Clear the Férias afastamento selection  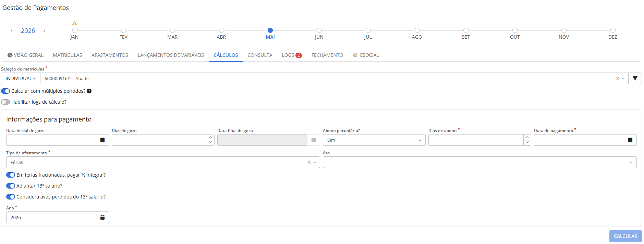[309, 163]
